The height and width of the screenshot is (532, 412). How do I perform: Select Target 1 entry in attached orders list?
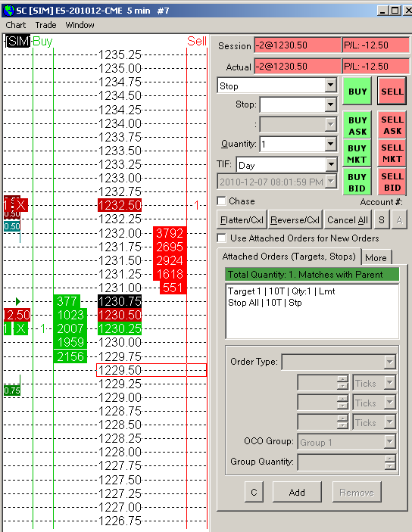pos(281,291)
